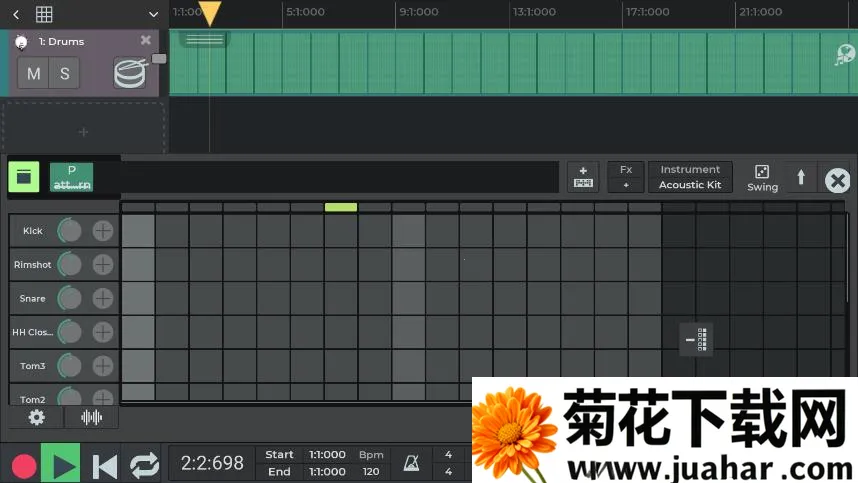Reduce pattern steps with minus grid icon
The image size is (858, 483).
pos(696,340)
